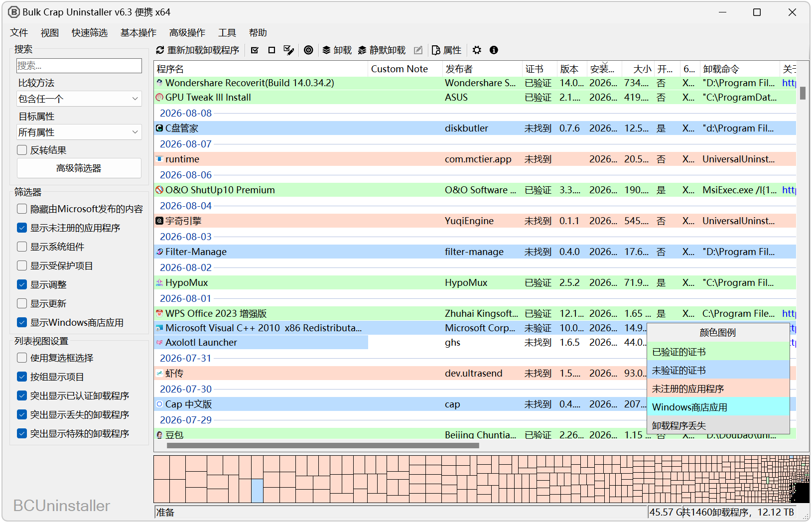Click the Wondershare Recoverit row icon

coord(159,83)
